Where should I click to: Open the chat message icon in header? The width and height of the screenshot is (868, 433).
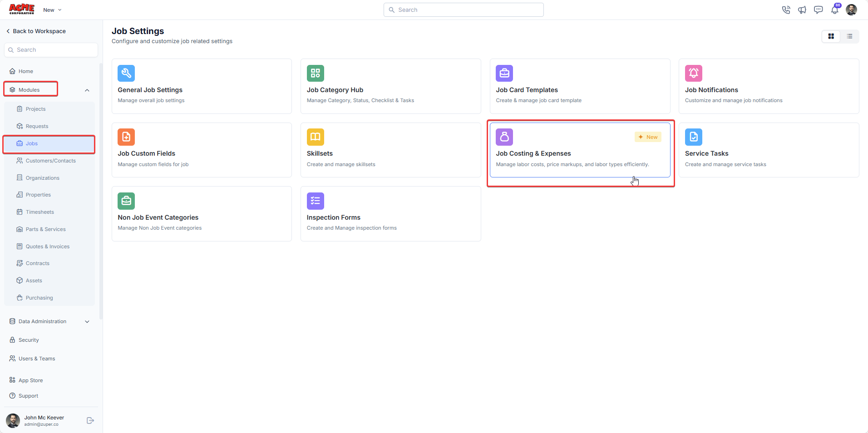(x=819, y=10)
